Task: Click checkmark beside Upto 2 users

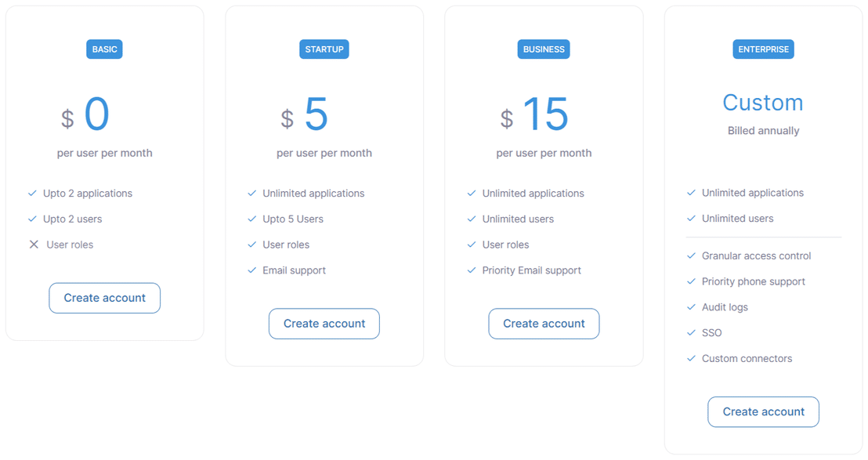Action: point(32,219)
